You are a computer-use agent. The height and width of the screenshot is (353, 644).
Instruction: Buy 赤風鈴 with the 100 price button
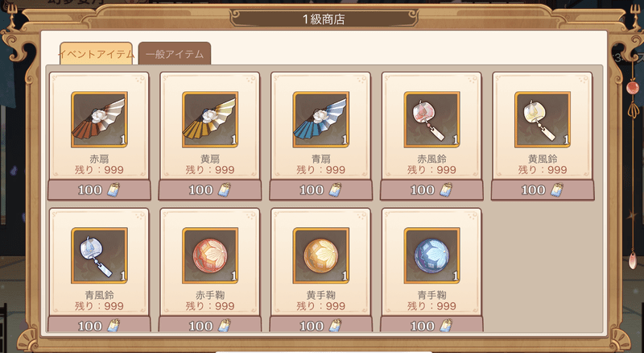click(431, 190)
